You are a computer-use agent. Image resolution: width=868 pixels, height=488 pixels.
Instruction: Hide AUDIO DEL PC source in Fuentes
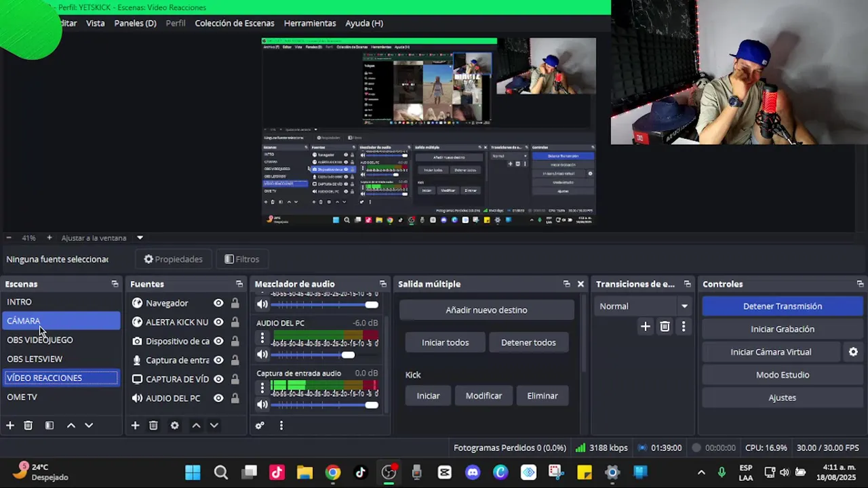coord(218,398)
